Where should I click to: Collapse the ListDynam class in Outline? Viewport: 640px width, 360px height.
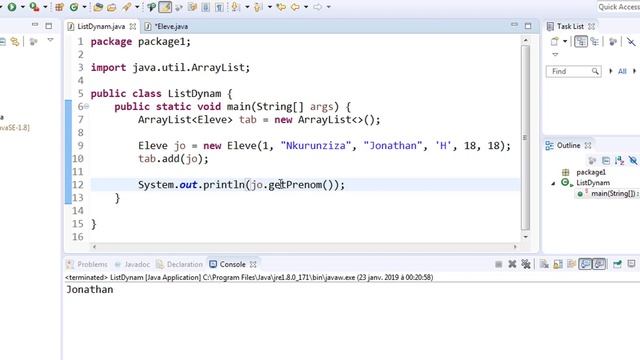point(553,183)
